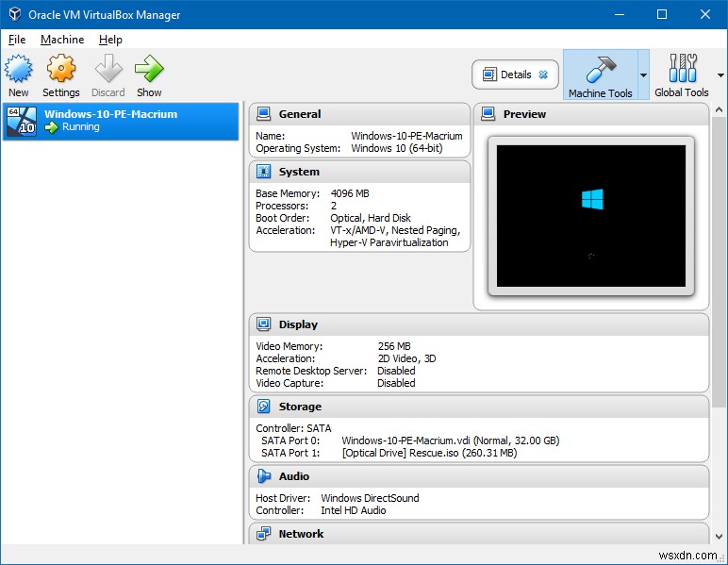This screenshot has height=565, width=728.
Task: Close the Details pane with the blue X
Action: pos(543,75)
